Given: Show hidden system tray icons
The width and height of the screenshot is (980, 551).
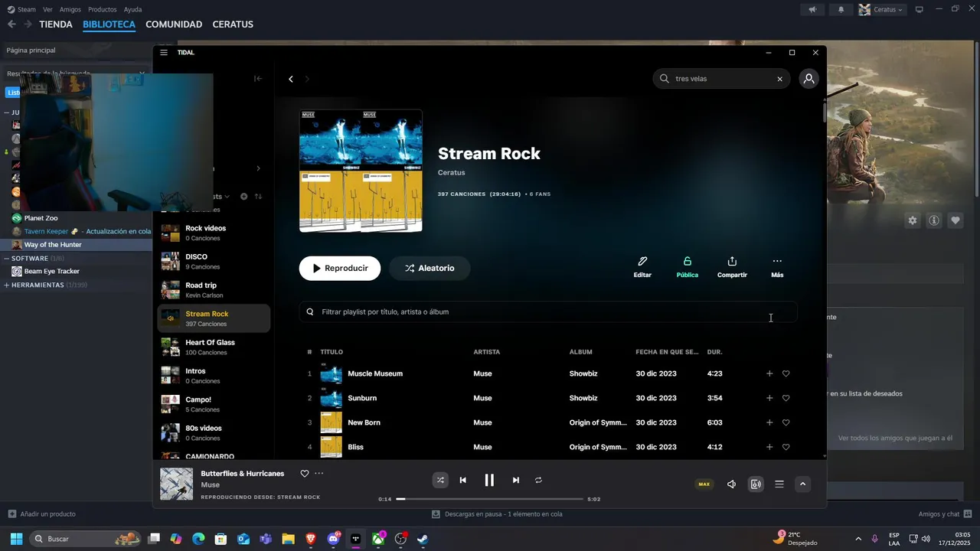Looking at the screenshot, I should tap(857, 539).
